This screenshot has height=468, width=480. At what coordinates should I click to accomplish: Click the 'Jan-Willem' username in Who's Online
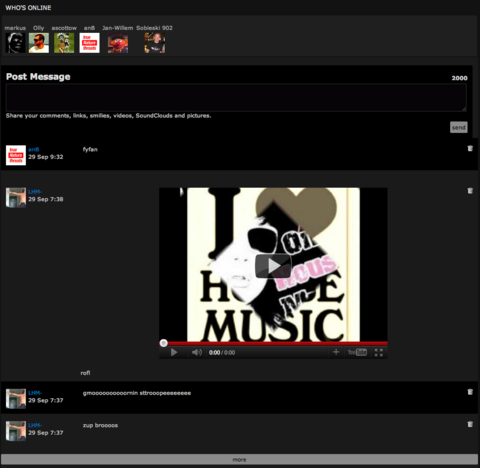click(118, 28)
